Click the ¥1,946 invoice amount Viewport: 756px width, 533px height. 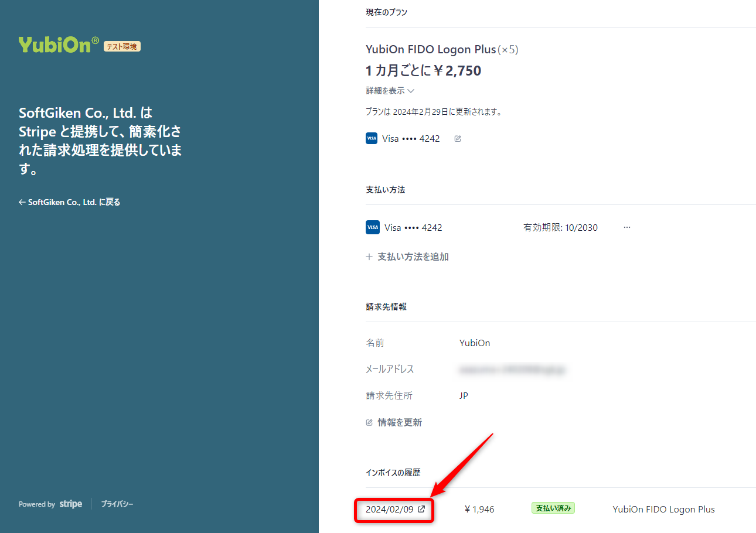pos(479,509)
